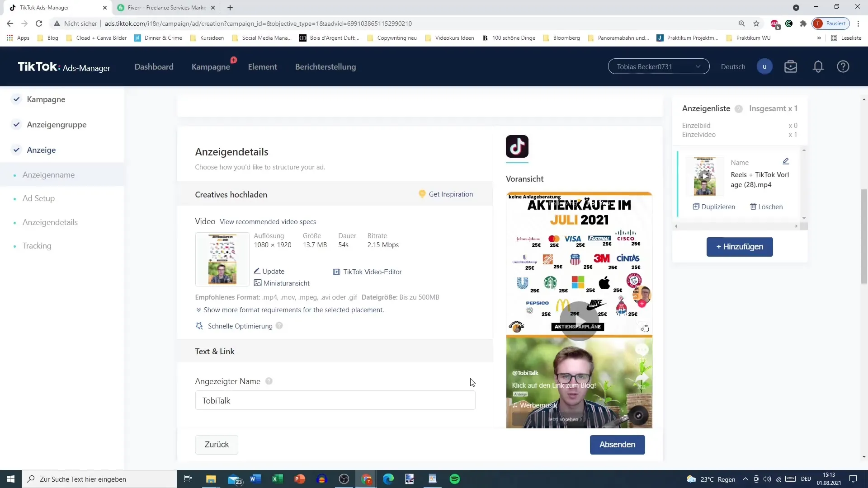Screen dimensions: 868x488
Task: Open Dashboard in the top navigation
Action: coord(154,67)
